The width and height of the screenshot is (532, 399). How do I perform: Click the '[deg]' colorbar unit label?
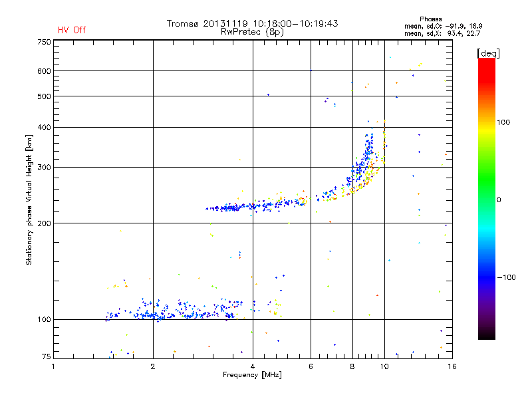(488, 53)
